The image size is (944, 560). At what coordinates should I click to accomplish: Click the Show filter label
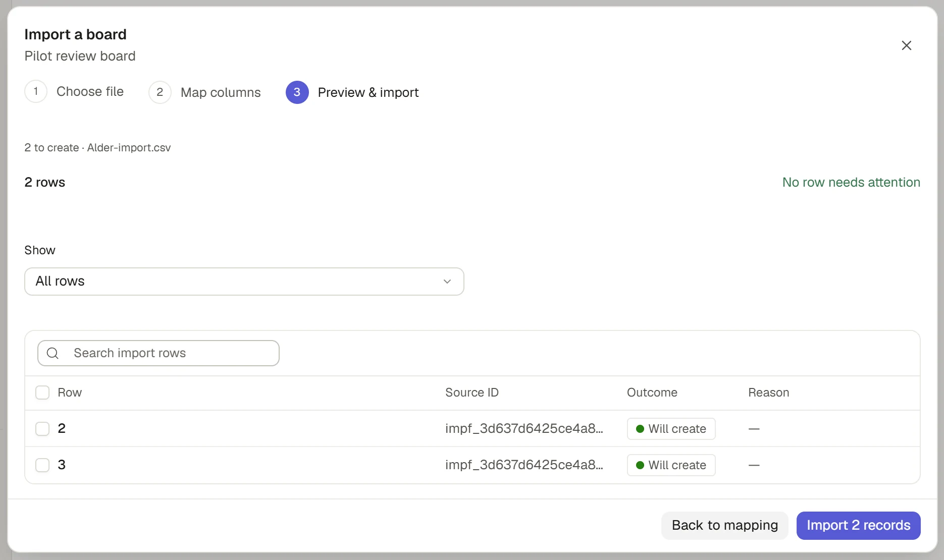(40, 250)
